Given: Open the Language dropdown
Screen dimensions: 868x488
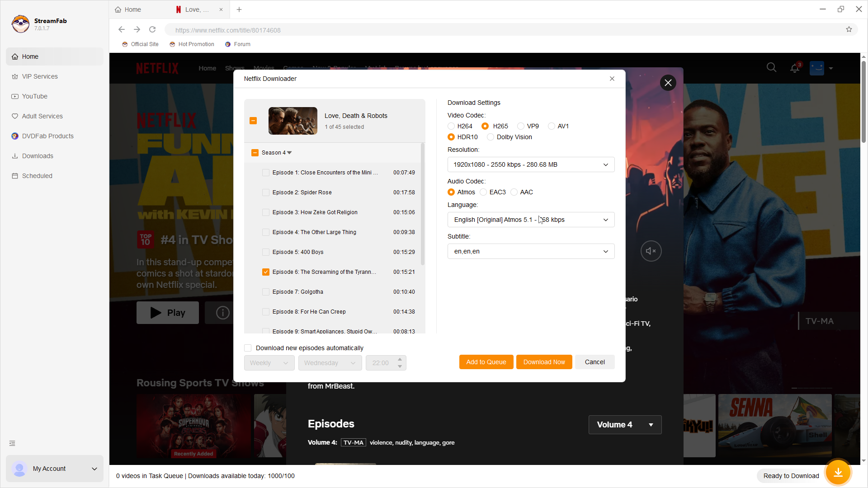Looking at the screenshot, I should tap(531, 220).
